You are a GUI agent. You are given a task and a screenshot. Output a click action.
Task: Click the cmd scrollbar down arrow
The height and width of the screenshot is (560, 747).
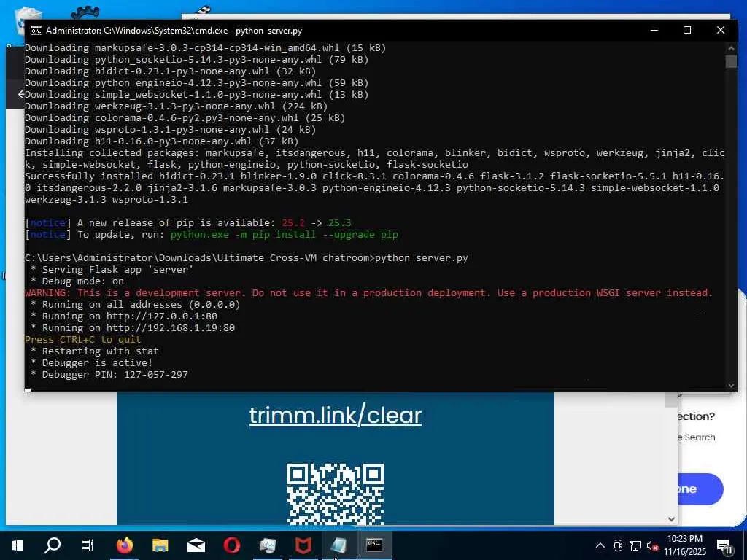coord(731,385)
